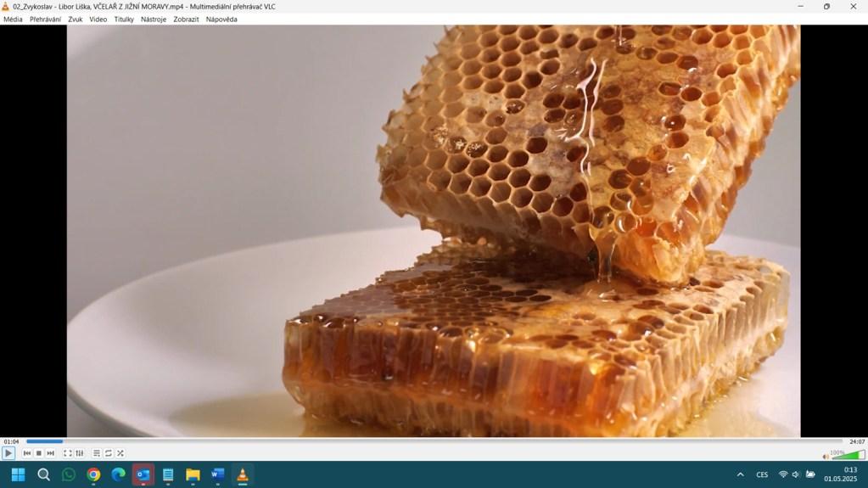
Task: Click elapsed time label 01:04
Action: point(11,441)
